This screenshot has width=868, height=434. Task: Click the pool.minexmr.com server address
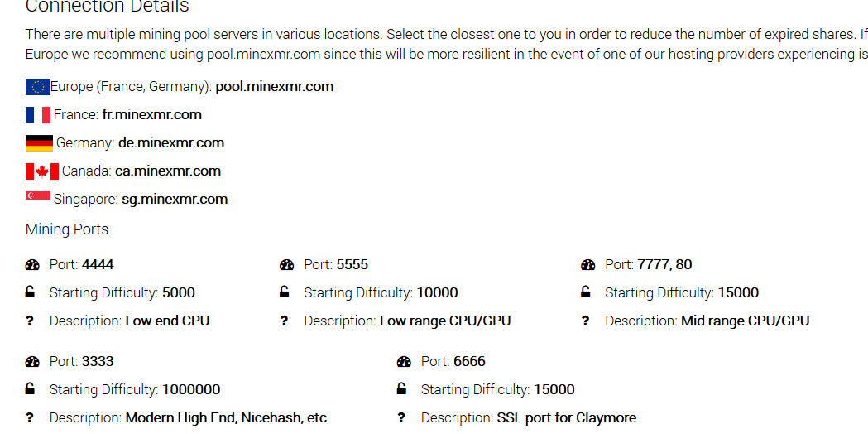[275, 86]
